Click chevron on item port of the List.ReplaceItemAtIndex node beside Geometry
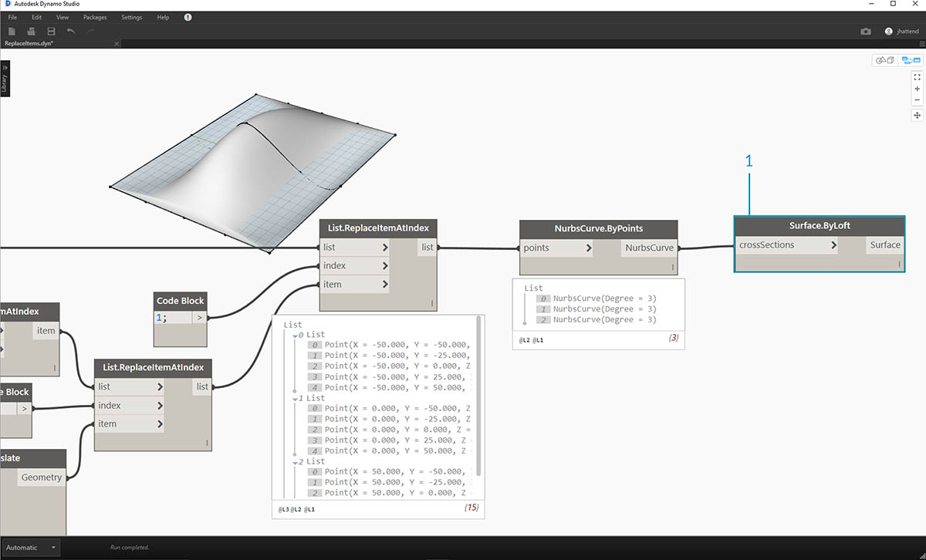926x560 pixels. click(160, 424)
